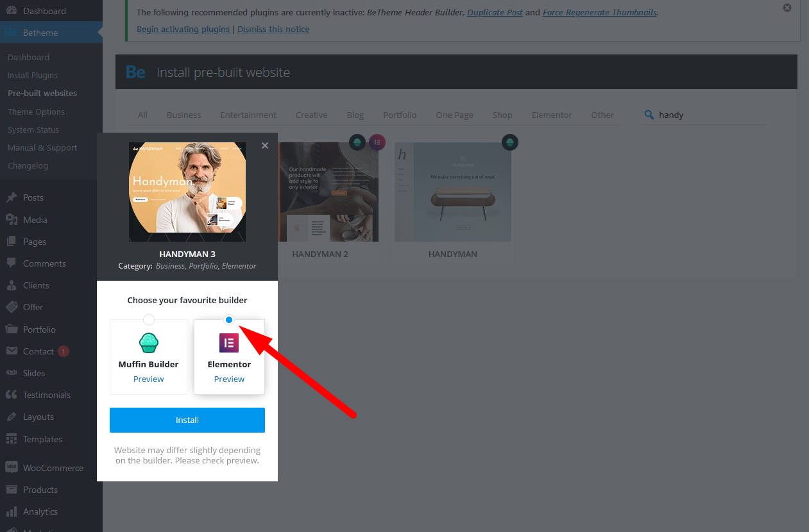Open System Status in Betheme submenu

tap(33, 129)
